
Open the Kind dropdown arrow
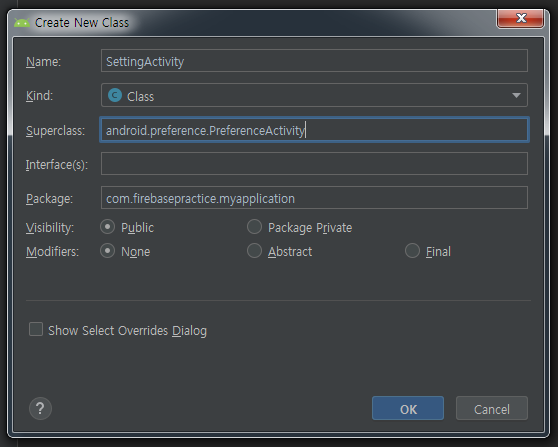point(516,95)
